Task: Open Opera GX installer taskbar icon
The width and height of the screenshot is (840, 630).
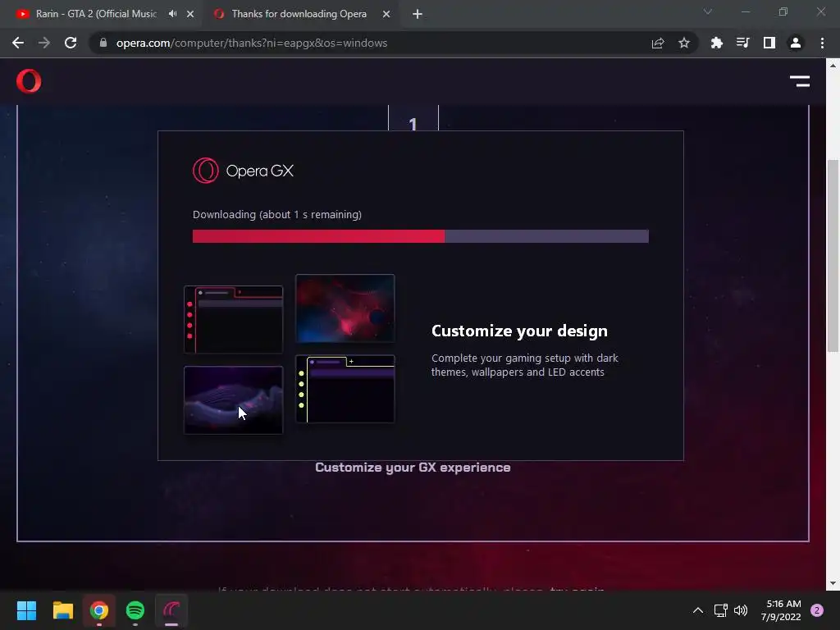Action: [x=171, y=610]
